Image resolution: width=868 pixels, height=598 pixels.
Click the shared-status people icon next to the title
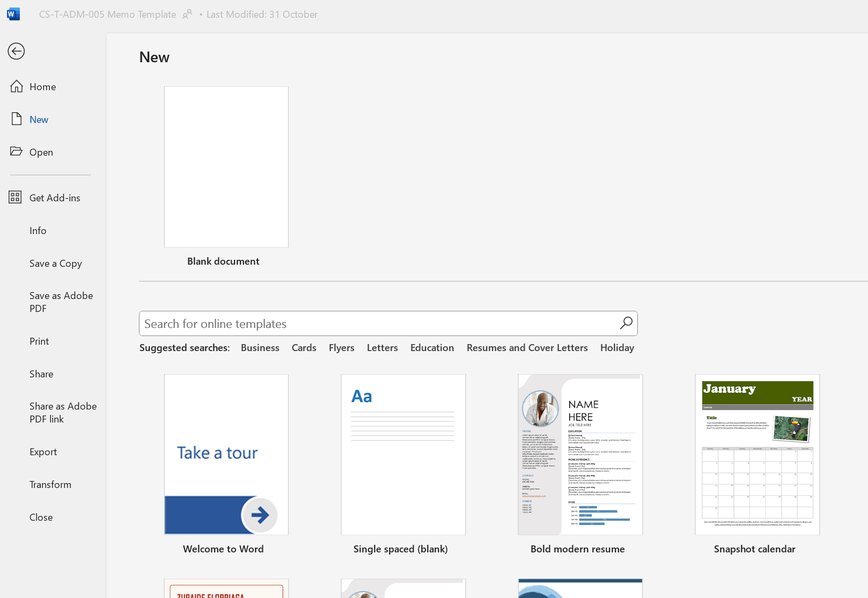[187, 14]
